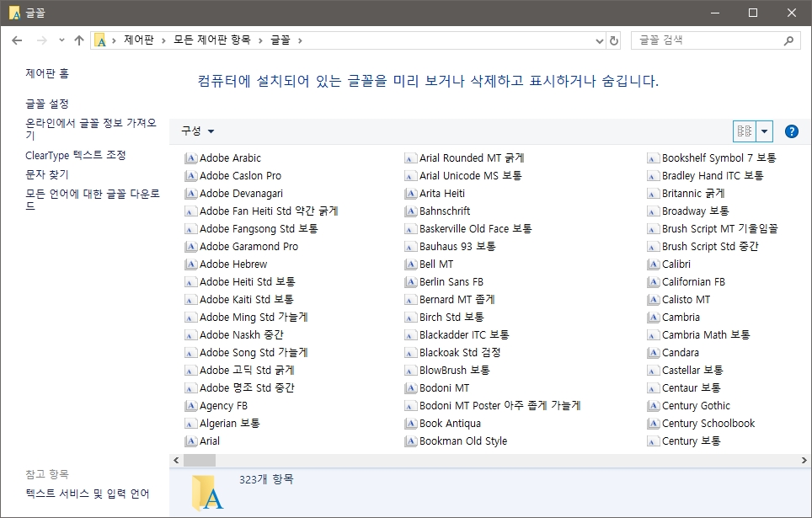Click the search magnifier icon

coord(788,40)
